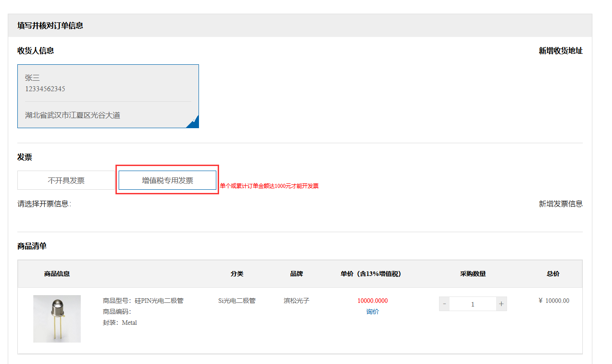Select the recipient name 张三 on address card

[x=32, y=78]
